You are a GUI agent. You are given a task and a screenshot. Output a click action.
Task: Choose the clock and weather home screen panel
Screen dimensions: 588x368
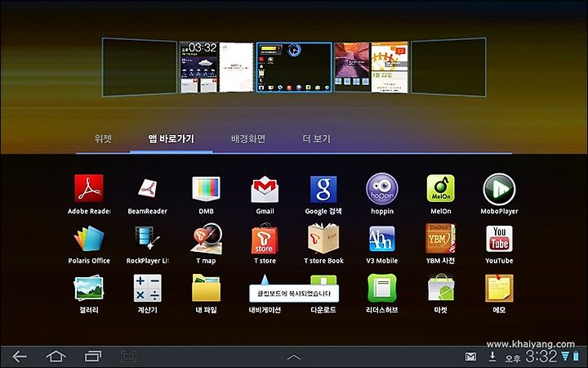tap(216, 67)
